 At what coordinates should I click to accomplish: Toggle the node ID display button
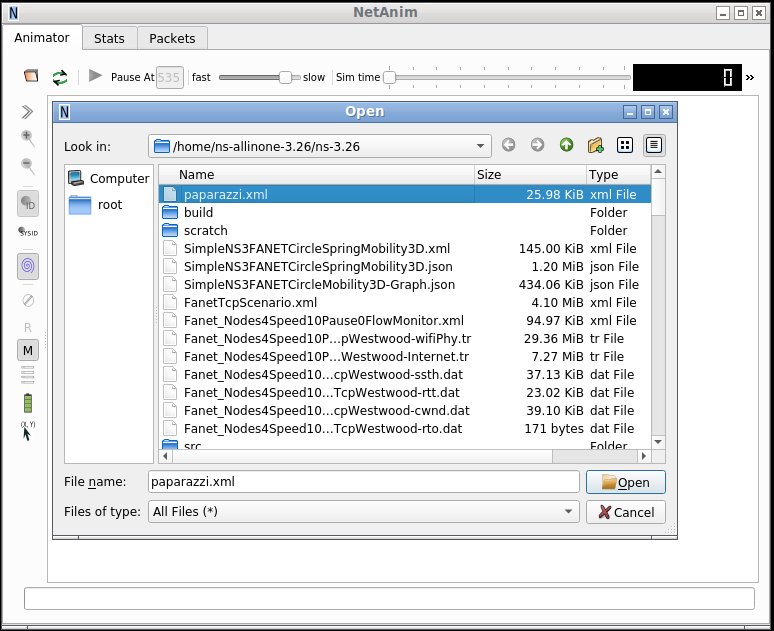(28, 203)
